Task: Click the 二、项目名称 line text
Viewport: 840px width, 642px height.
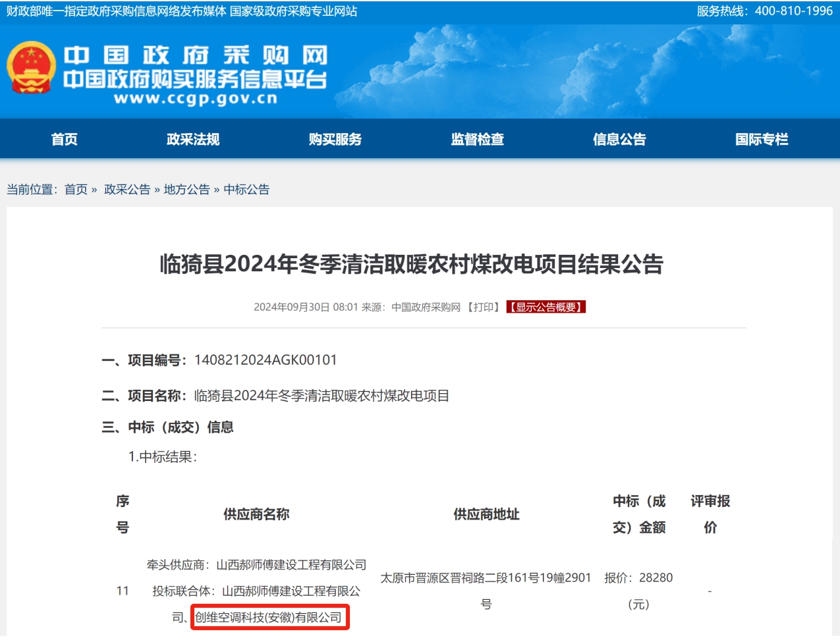Action: 275,396
